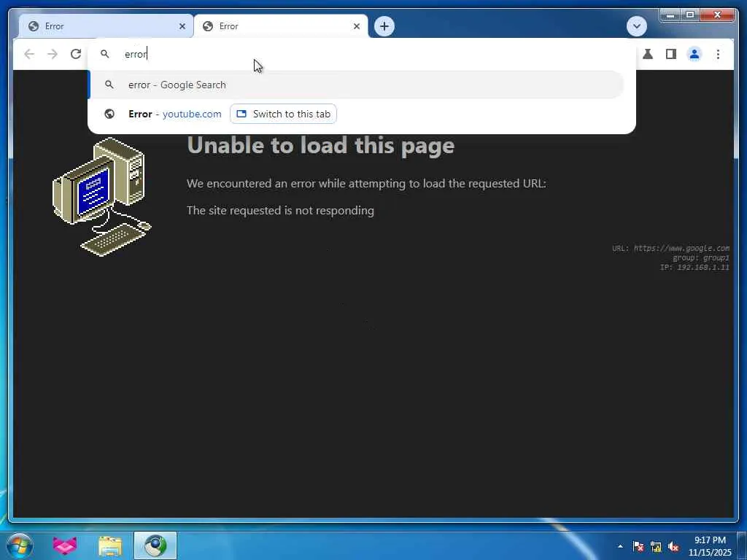Click the "Switch to this tab" button
This screenshot has height=560, width=747.
tap(283, 114)
